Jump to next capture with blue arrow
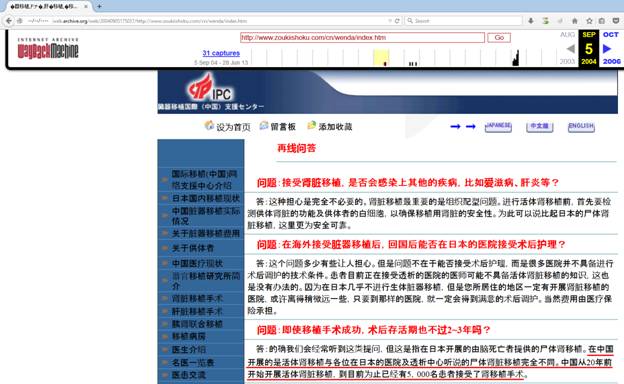This screenshot has width=624, height=384. [x=606, y=49]
